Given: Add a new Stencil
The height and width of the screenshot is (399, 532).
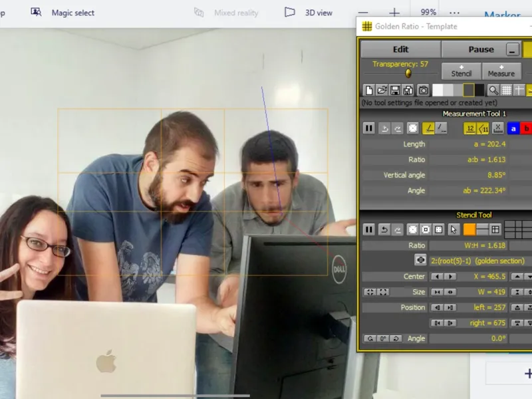Looking at the screenshot, I should click(461, 71).
